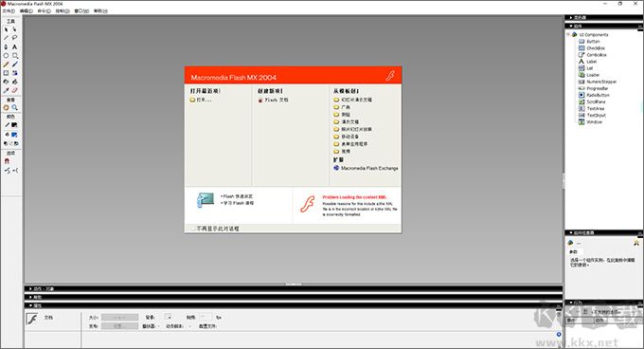Image resolution: width=644 pixels, height=349 pixels.
Task: Select the Zoom magnifier tool
Action: tap(15, 108)
